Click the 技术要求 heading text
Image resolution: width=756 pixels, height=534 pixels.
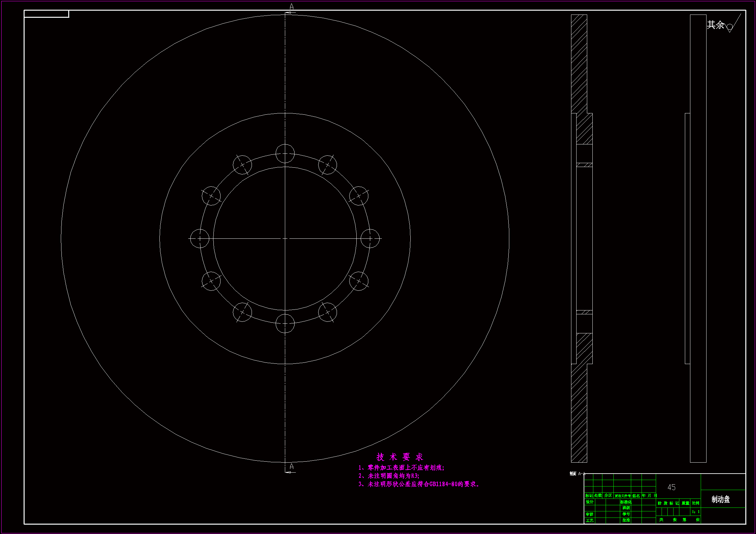[399, 457]
